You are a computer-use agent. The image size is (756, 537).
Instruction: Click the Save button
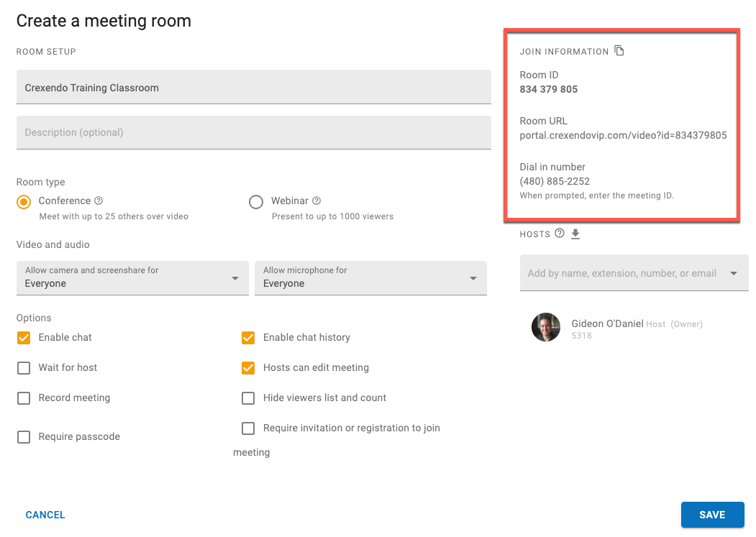[713, 515]
